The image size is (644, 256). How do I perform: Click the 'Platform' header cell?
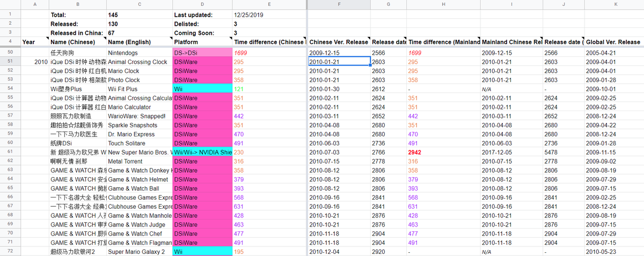[x=202, y=42]
